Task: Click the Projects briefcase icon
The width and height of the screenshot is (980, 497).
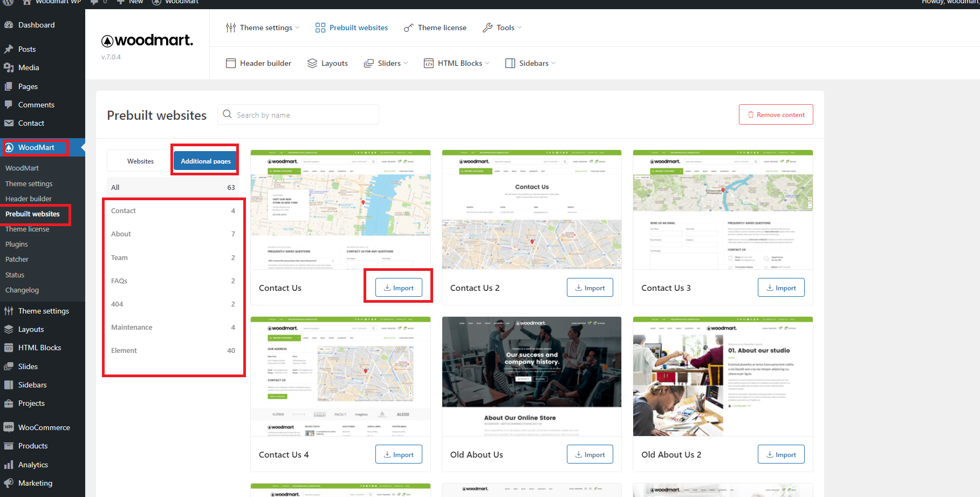Action: coord(9,403)
